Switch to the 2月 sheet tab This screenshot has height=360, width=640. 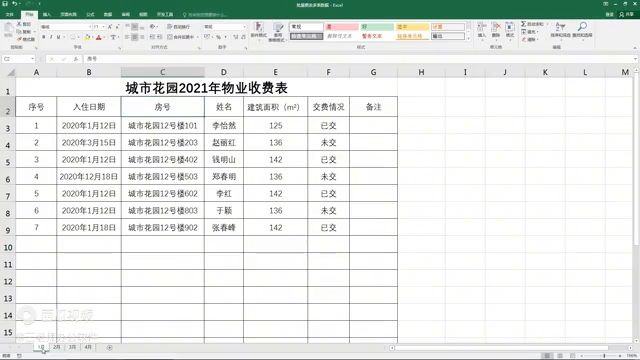coord(57,347)
